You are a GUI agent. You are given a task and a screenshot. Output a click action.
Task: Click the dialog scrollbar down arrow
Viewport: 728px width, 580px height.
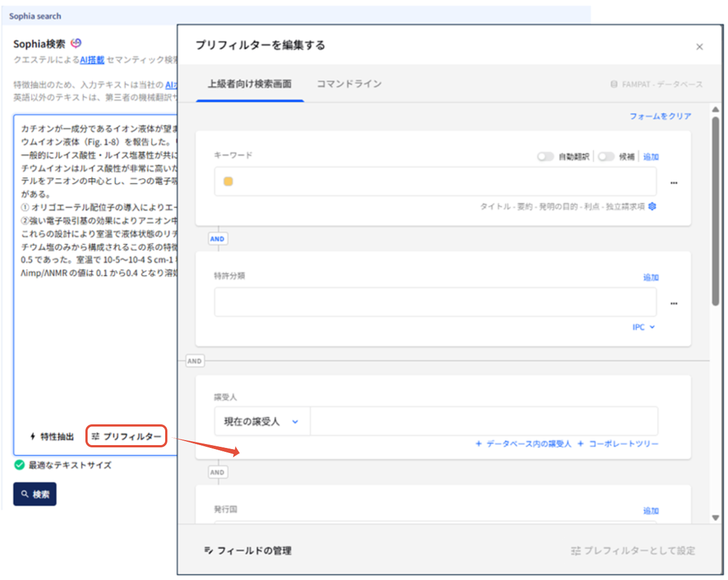(x=715, y=518)
